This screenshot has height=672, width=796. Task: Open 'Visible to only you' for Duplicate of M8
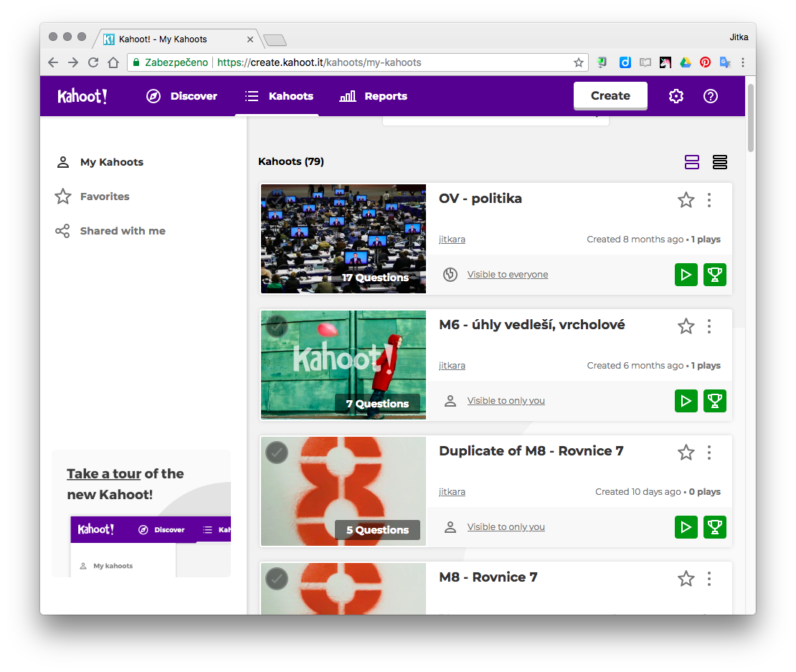(506, 527)
